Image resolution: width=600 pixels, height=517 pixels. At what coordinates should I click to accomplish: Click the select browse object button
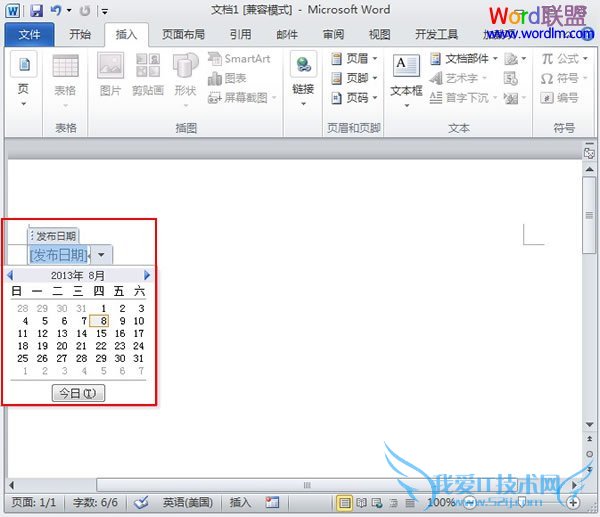[590, 454]
